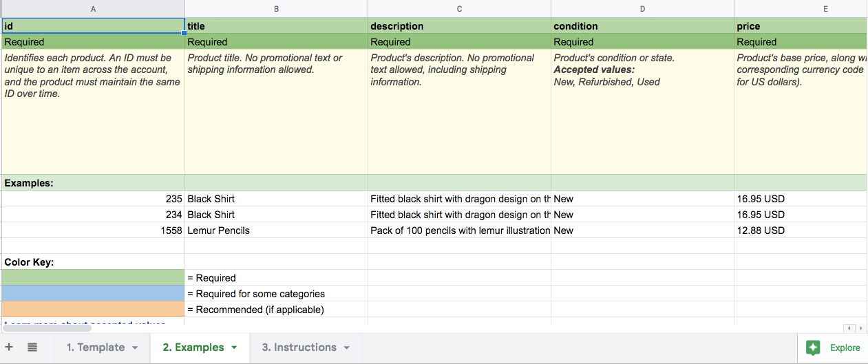868x364 pixels.
Task: Open the 2. Examples tab dropdown arrow
Action: coord(234,347)
